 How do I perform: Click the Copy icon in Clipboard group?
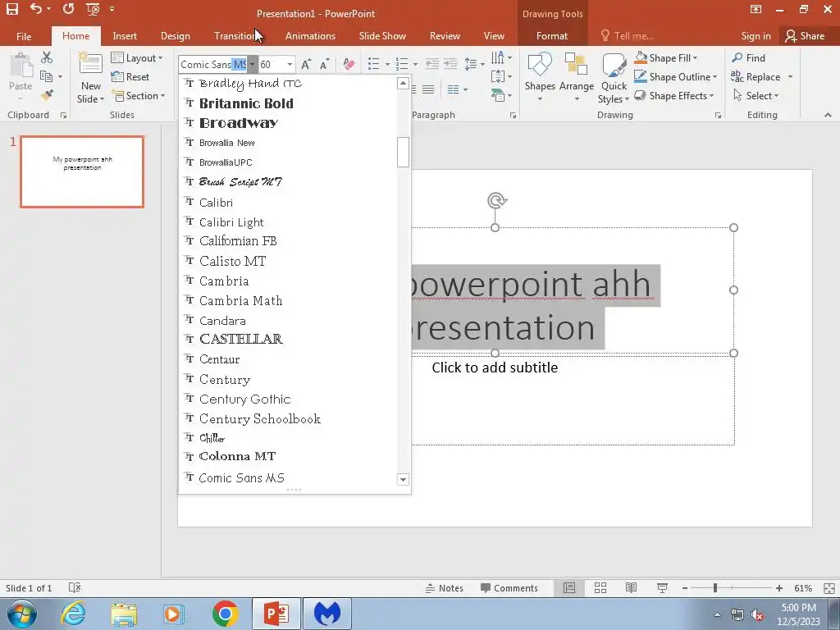[47, 76]
